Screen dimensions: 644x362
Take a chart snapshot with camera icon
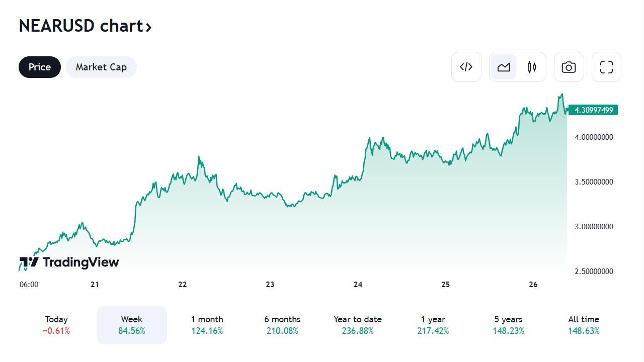(x=569, y=67)
